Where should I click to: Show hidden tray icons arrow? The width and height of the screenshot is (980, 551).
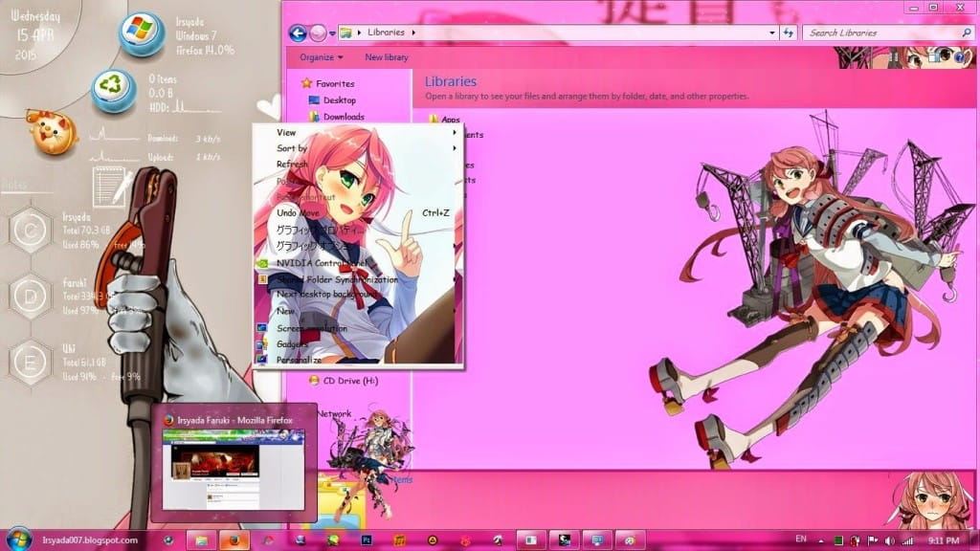tap(821, 541)
